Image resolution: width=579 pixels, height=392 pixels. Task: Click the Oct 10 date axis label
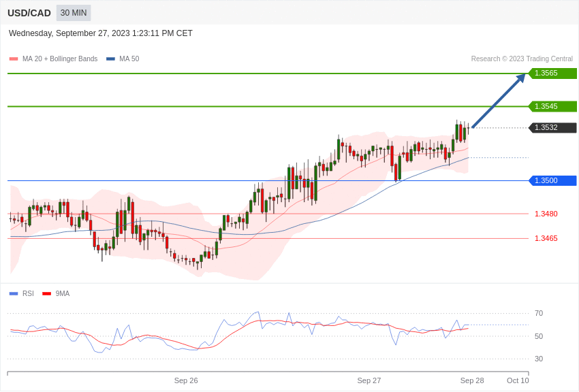click(518, 380)
